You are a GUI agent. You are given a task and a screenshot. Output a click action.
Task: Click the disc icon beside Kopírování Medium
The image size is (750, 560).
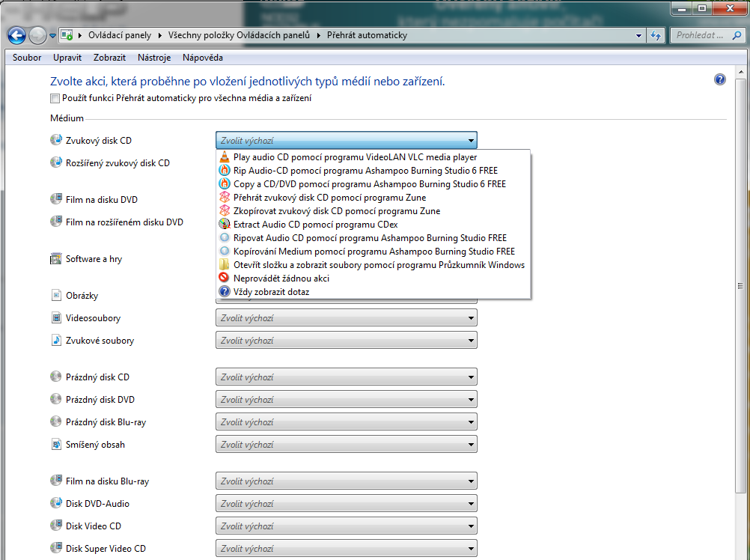225,251
